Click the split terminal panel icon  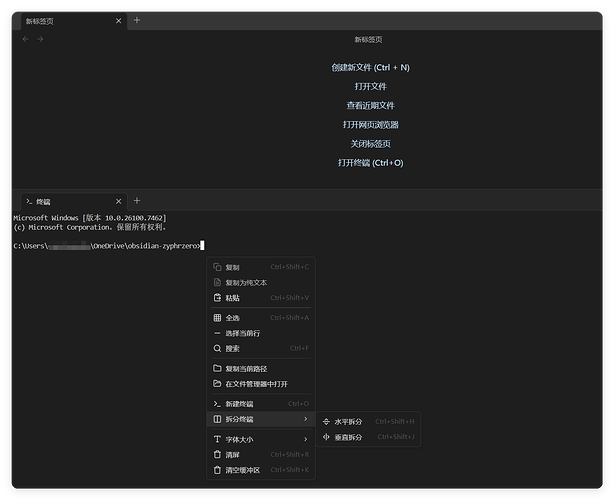coord(217,419)
